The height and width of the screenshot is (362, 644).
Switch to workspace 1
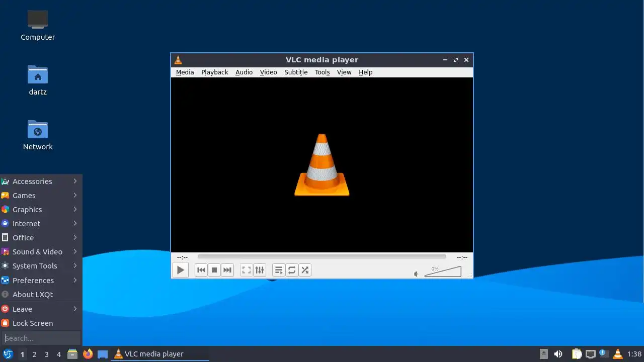coord(22,354)
